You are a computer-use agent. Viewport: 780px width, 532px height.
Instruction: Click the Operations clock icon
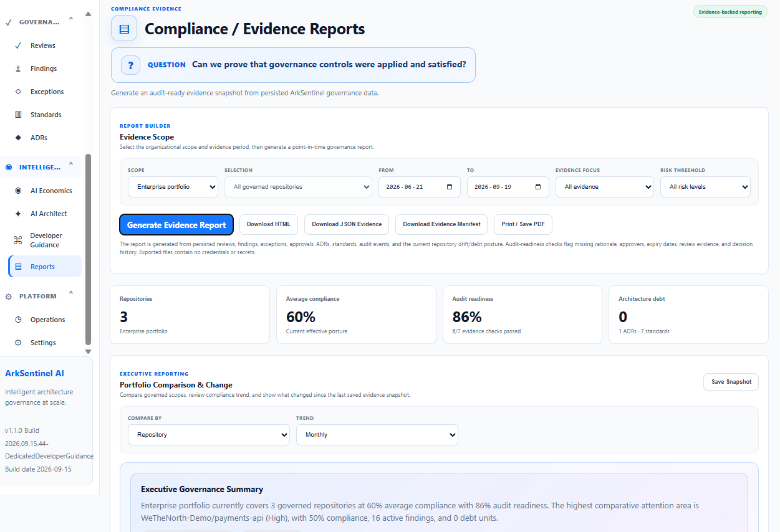[x=18, y=320]
